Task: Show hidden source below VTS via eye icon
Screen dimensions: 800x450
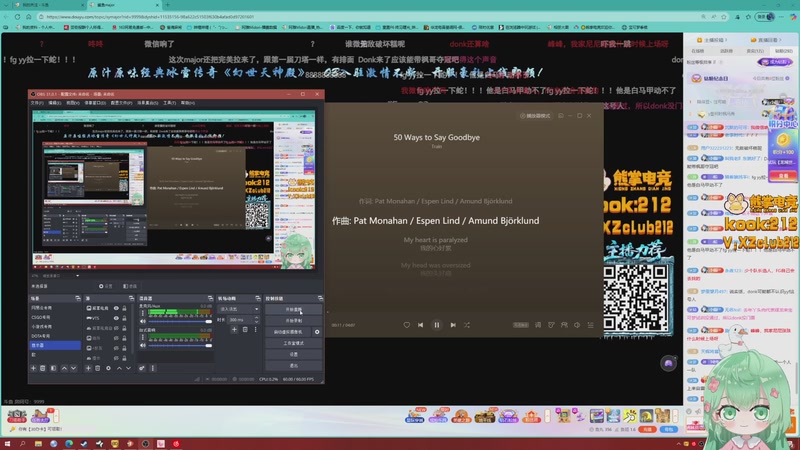Action: click(116, 328)
